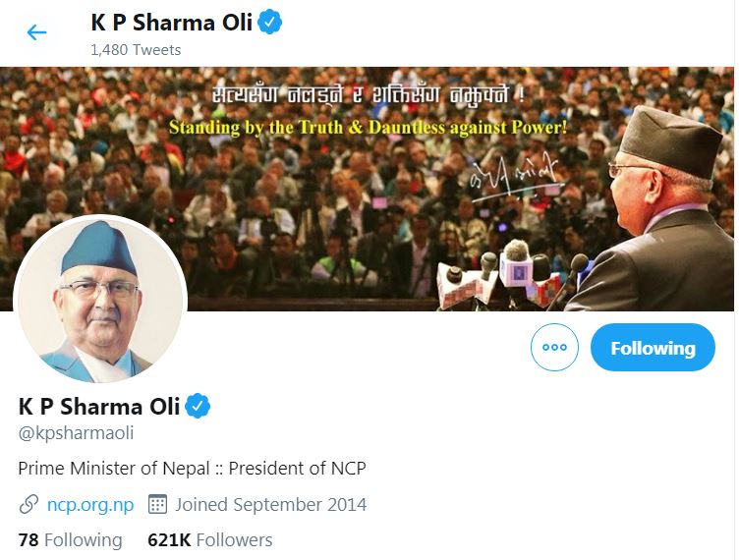This screenshot has height=560, width=739.
Task: Click the calendar joined-date icon
Action: click(x=157, y=504)
